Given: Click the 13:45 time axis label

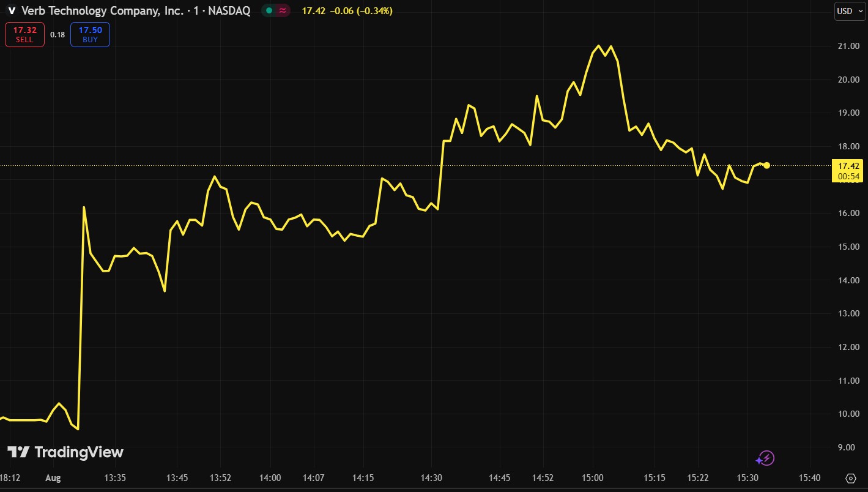Looking at the screenshot, I should [177, 478].
